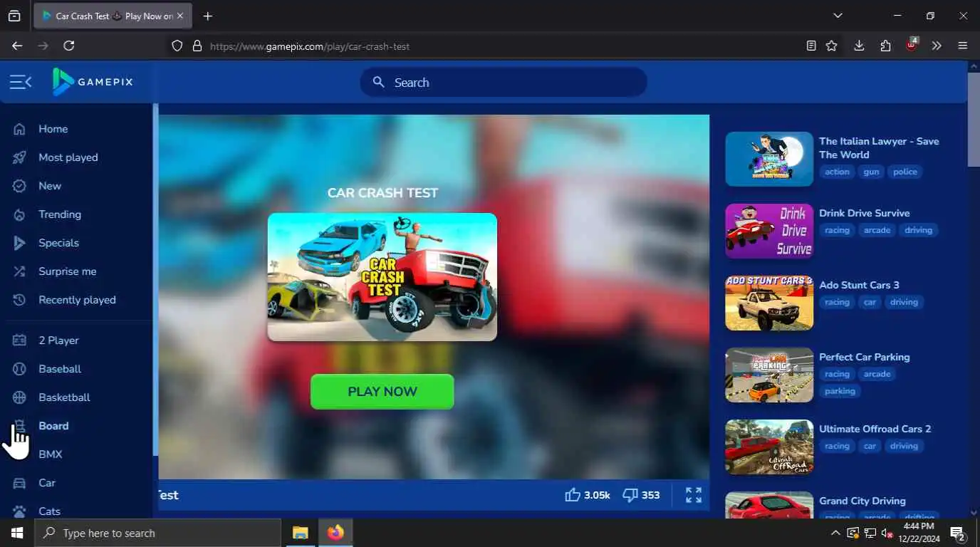Click the page vertical scrollbar

coord(974,119)
